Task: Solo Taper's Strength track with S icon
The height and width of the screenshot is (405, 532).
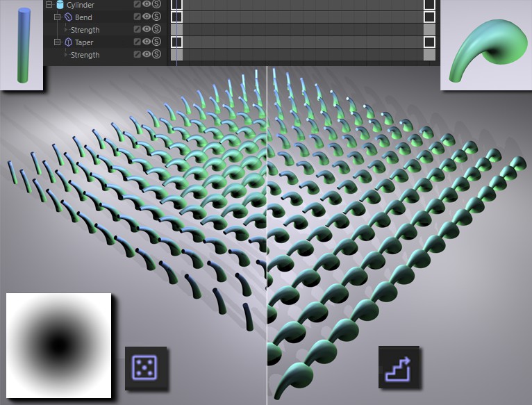Action: (156, 54)
